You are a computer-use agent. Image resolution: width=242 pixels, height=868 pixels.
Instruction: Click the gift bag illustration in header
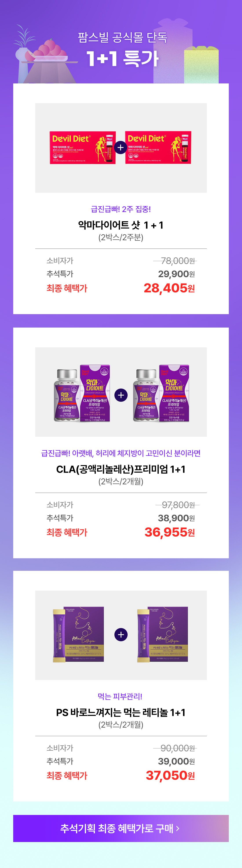click(201, 65)
